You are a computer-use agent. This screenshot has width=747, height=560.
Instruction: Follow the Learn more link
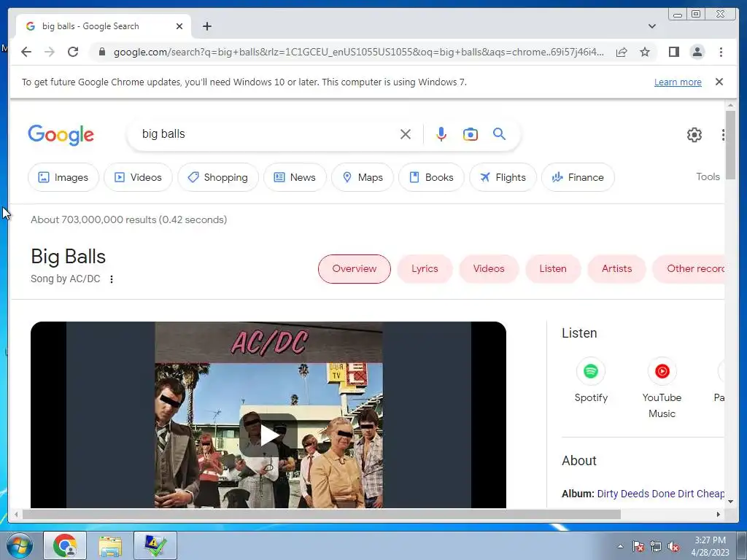coord(678,82)
